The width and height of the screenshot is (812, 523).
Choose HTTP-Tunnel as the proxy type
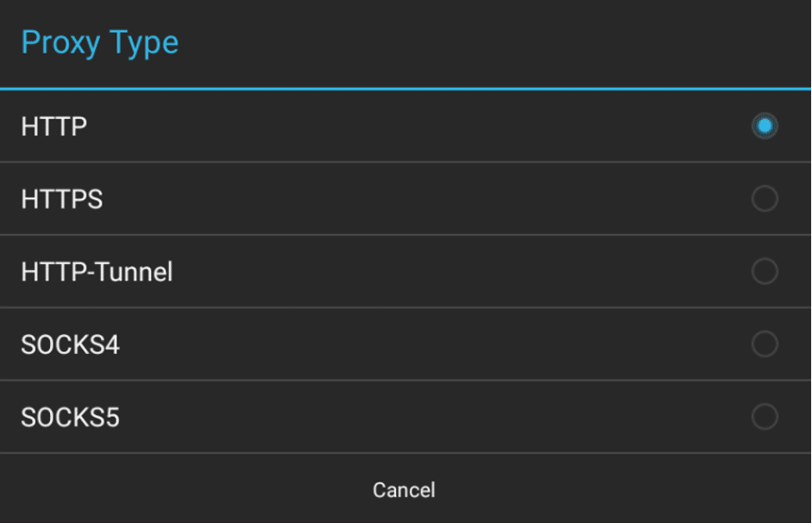tap(406, 272)
